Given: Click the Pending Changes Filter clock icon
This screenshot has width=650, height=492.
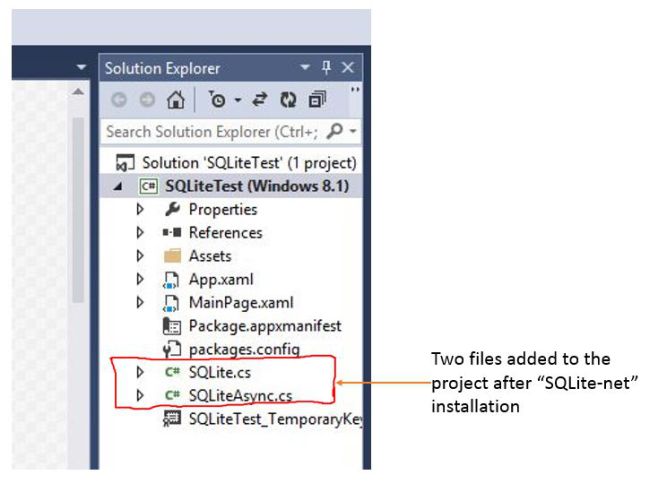Looking at the screenshot, I should (217, 100).
